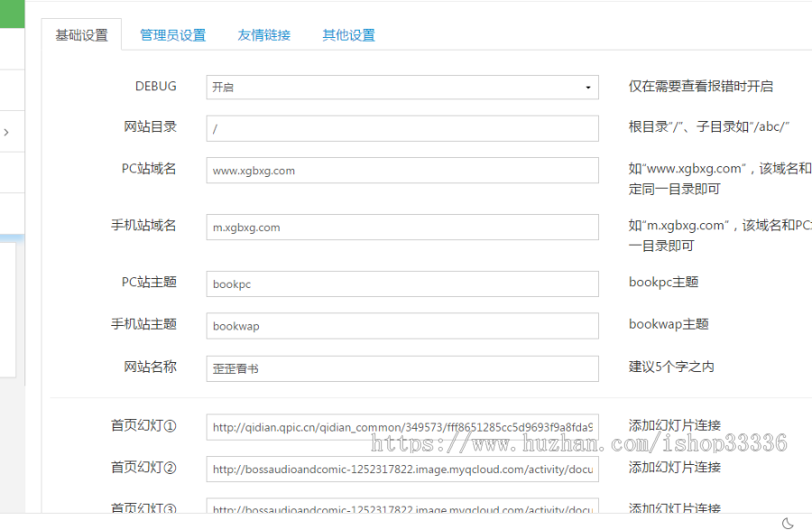Select the 其他设置 tab
The image size is (812, 530).
click(x=347, y=34)
